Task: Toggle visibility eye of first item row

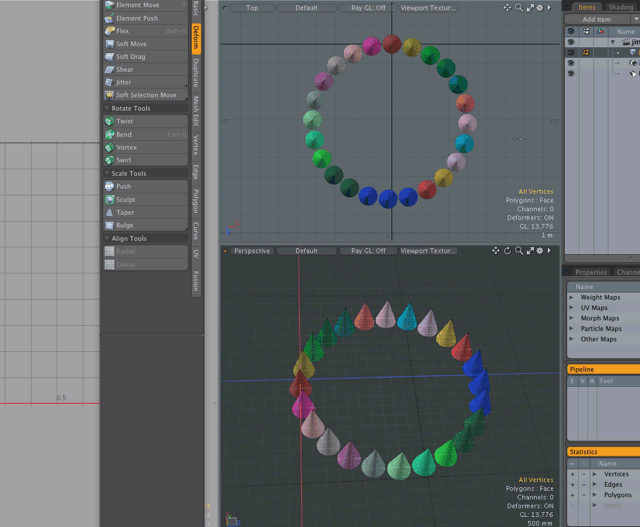Action: click(x=571, y=43)
